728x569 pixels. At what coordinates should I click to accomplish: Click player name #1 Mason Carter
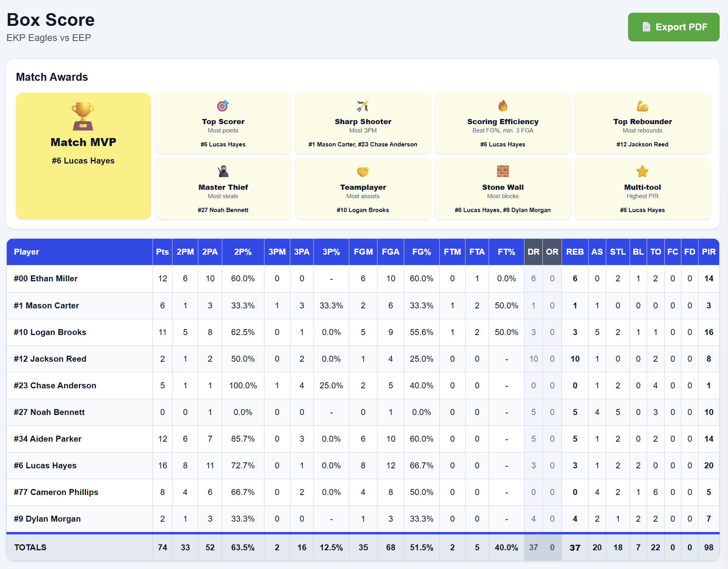pos(46,306)
